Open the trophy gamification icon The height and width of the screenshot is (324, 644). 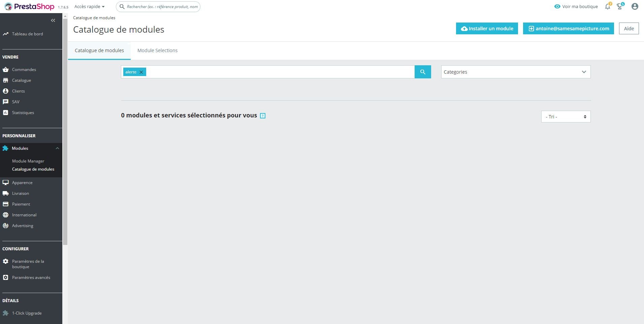[x=620, y=6]
